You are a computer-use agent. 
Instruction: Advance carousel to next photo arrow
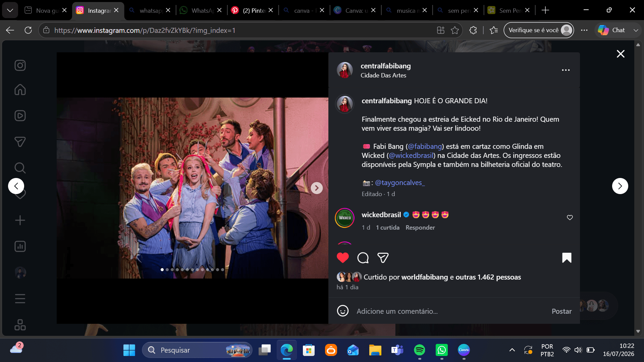coord(317,188)
